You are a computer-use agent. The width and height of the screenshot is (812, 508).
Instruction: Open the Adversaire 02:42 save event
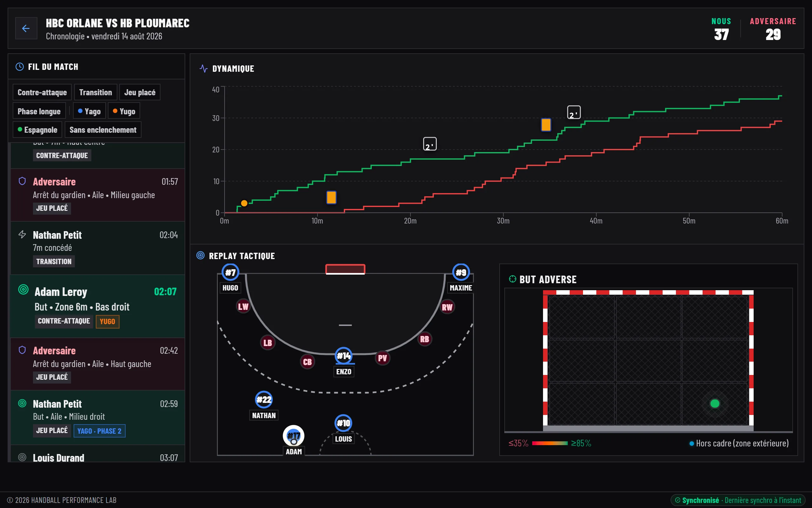tap(97, 364)
